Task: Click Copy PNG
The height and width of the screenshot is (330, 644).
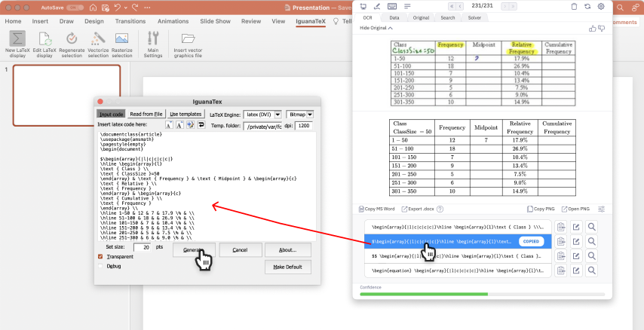Action: click(541, 209)
